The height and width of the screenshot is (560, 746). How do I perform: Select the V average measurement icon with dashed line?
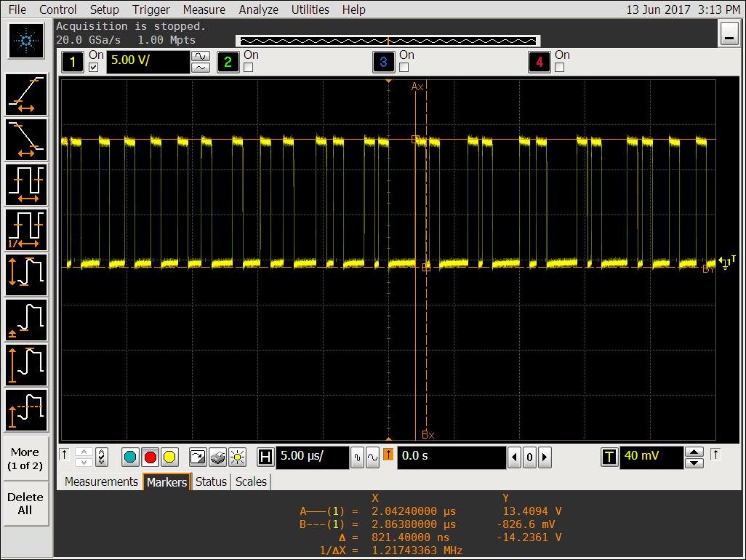click(26, 410)
